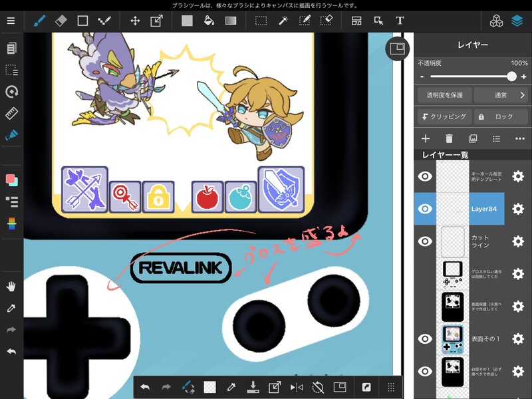Open the brush list pen icon in sidebar
532x399 pixels.
(x=11, y=135)
